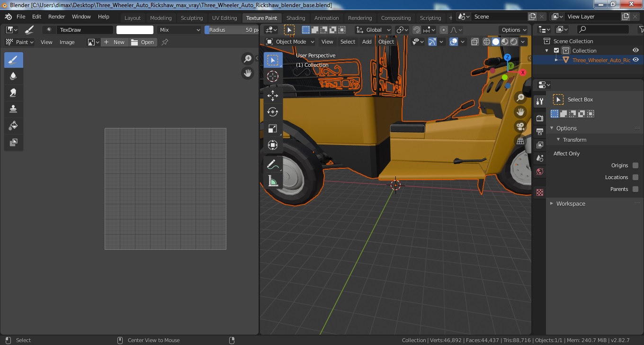Viewport: 644px width, 345px height.
Task: Open the brush blend Mix dropdown
Action: click(179, 30)
